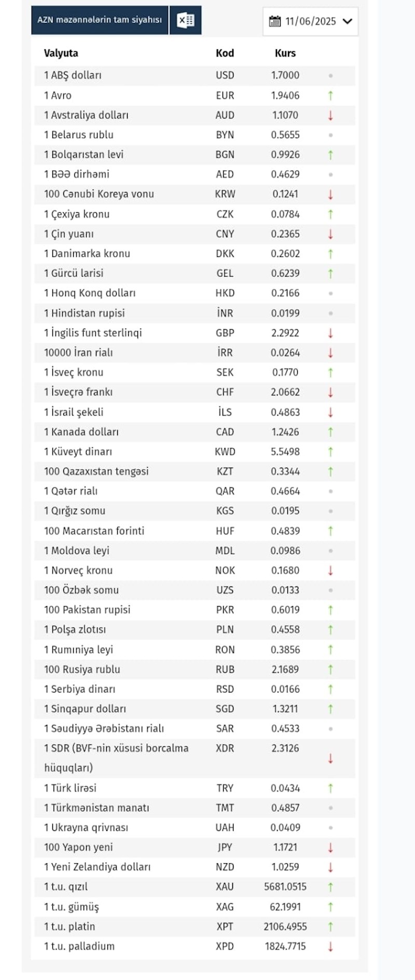Screen dimensions: 415x980
Task: Click the grey dot indicator for USD
Action: coord(330,76)
